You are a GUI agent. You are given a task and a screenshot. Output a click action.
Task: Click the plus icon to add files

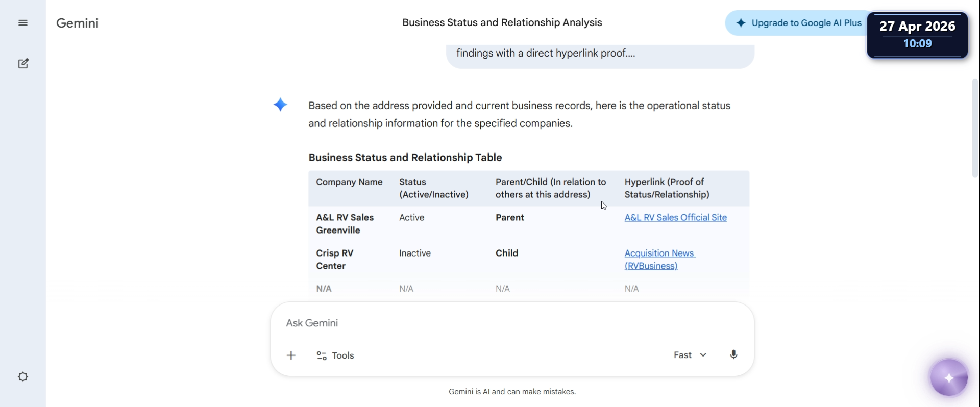pos(291,355)
